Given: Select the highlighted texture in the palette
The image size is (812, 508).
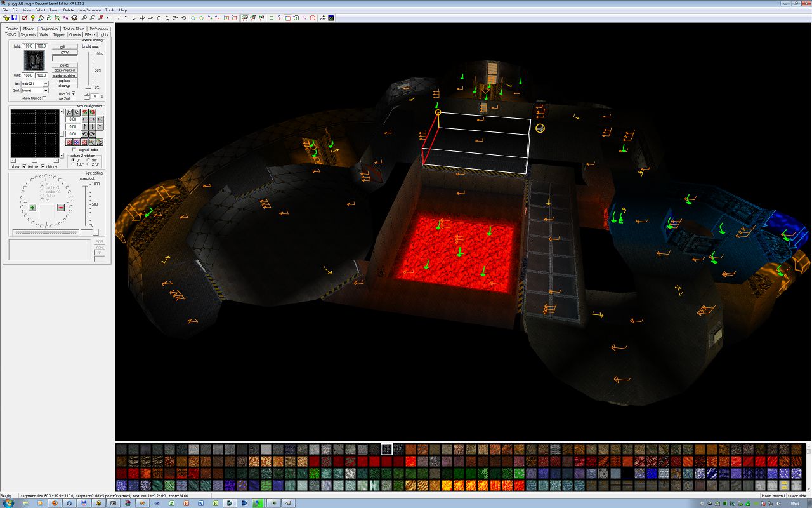Looking at the screenshot, I should [386, 449].
